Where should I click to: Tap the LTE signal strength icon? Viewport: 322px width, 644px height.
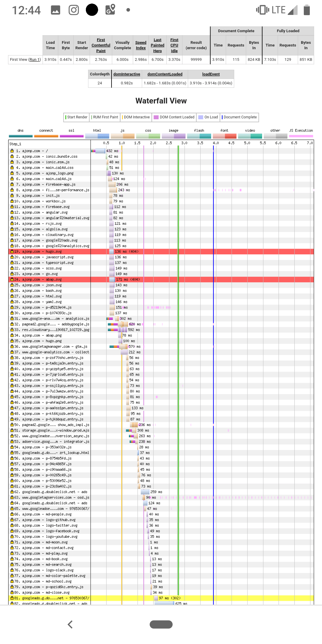tap(293, 10)
